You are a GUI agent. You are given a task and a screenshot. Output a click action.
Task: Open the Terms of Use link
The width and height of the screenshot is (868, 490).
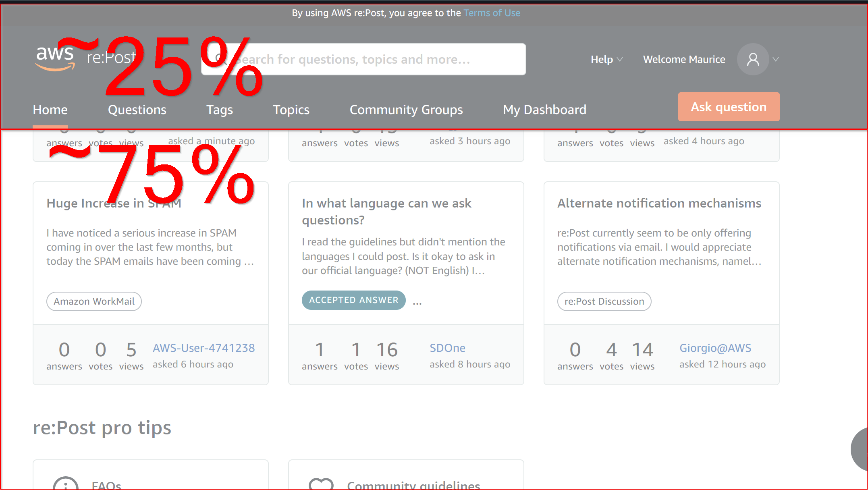click(x=492, y=13)
